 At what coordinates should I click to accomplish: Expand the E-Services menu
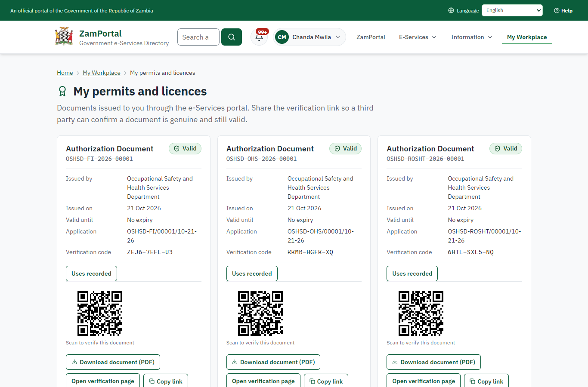tap(418, 37)
